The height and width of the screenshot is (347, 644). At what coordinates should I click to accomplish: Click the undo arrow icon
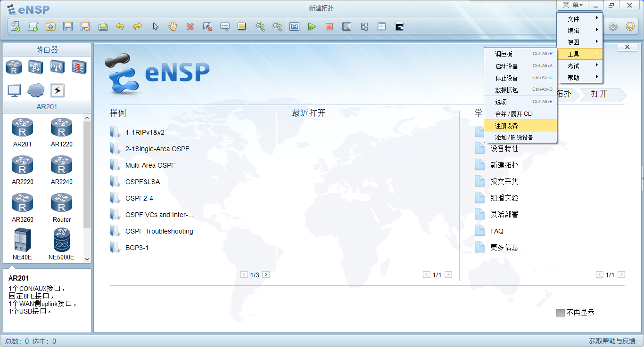point(120,27)
